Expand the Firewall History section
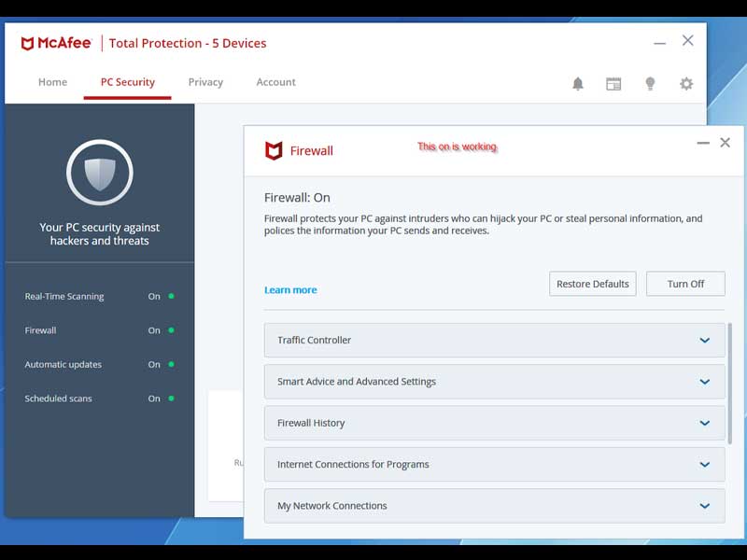747x560 pixels. [x=494, y=423]
